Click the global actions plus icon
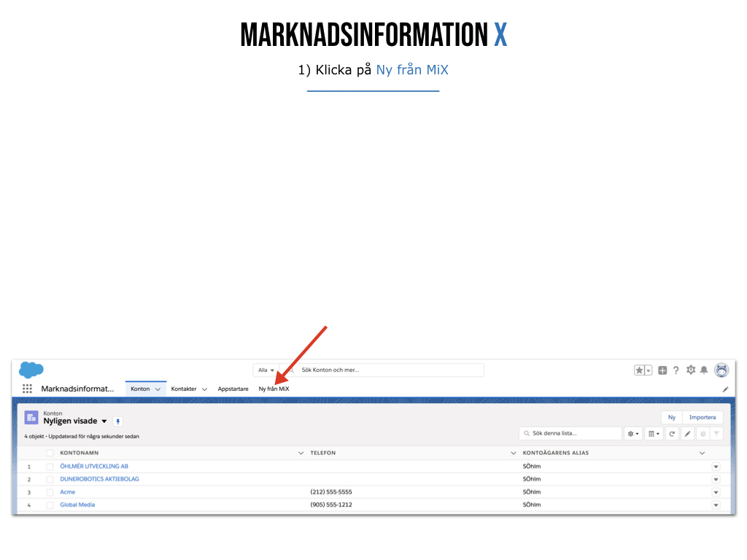 (x=662, y=370)
